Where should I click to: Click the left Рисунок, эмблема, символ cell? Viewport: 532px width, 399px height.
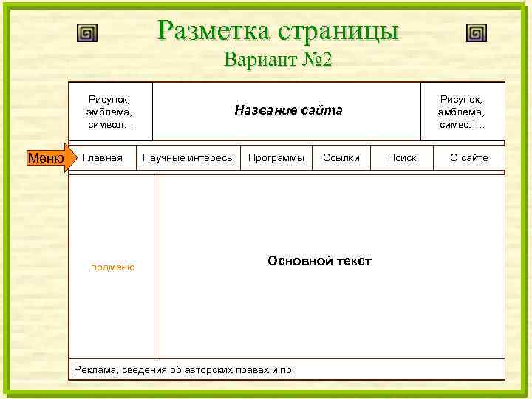pos(111,112)
